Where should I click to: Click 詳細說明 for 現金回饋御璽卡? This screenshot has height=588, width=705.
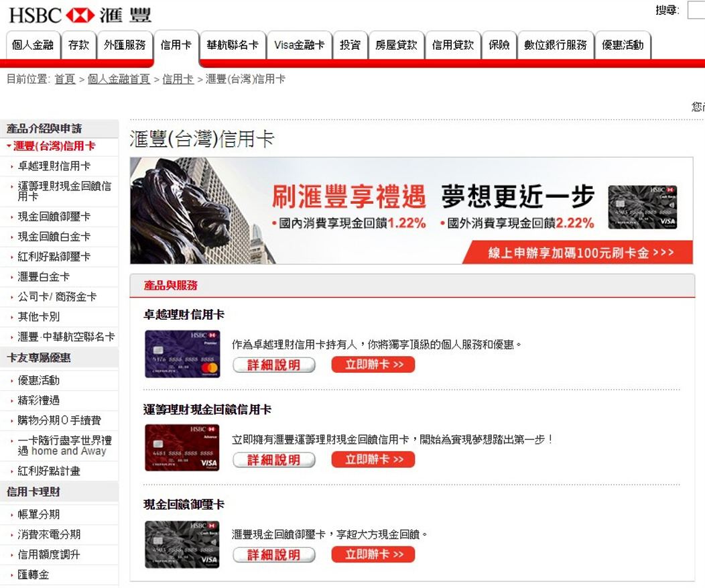pos(274,554)
